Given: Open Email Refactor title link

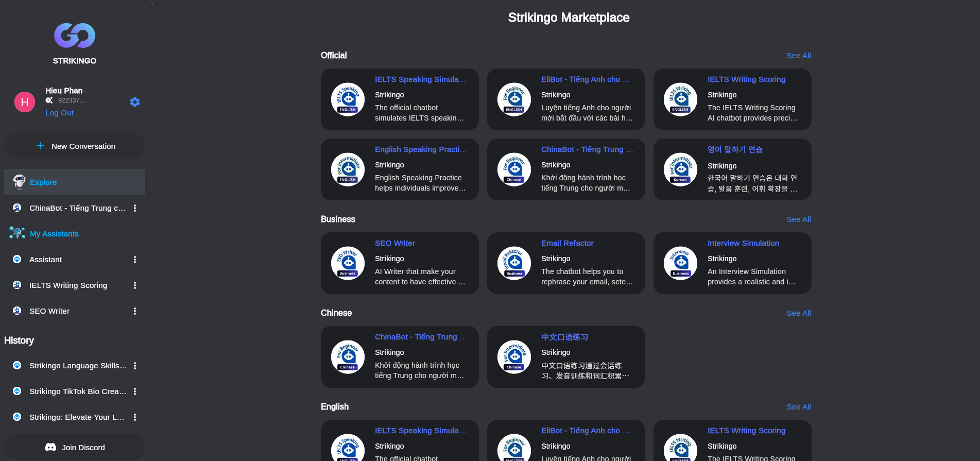Looking at the screenshot, I should 567,243.
